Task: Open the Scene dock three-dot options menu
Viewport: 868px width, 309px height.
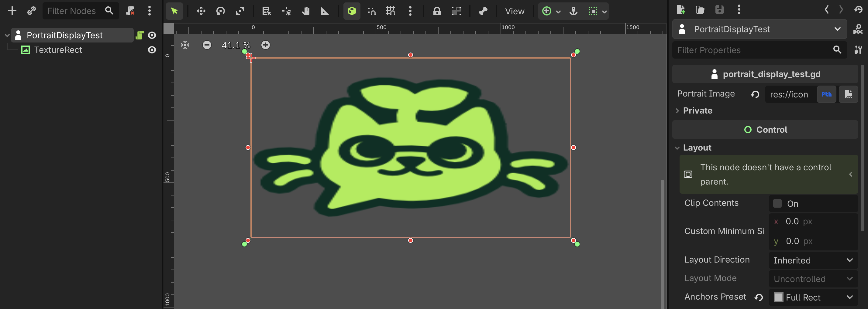Action: tap(149, 11)
